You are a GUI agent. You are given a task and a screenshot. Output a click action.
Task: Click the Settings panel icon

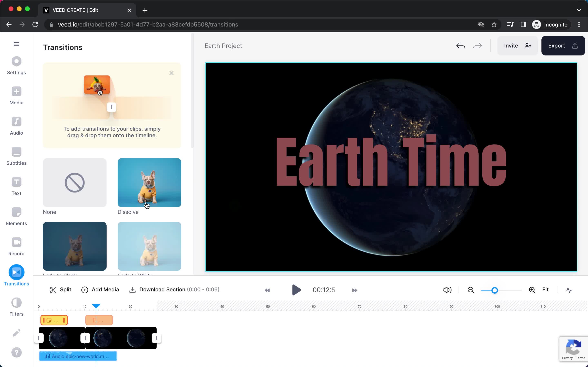tap(17, 65)
